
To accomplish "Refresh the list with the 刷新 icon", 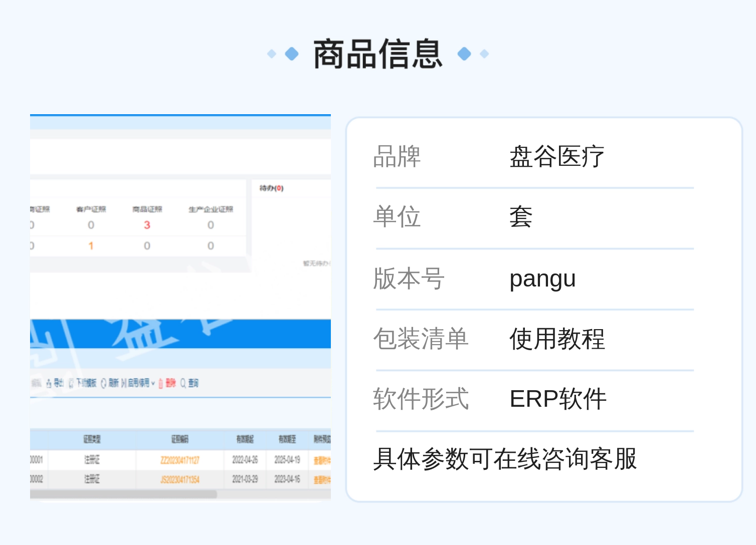I will (104, 383).
